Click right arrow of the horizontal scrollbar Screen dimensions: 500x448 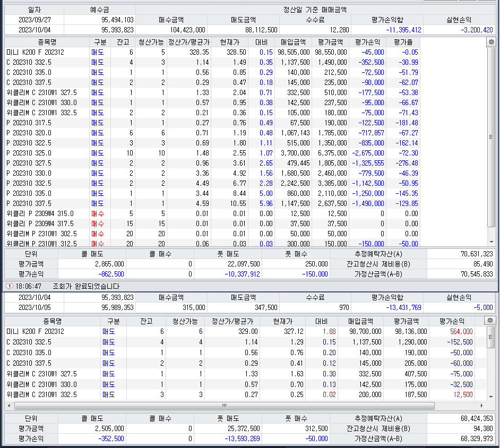[481, 406]
